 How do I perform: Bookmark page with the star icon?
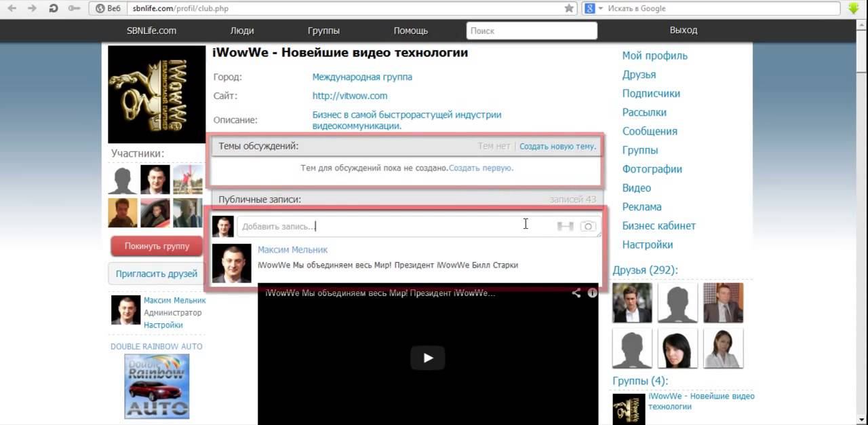570,8
